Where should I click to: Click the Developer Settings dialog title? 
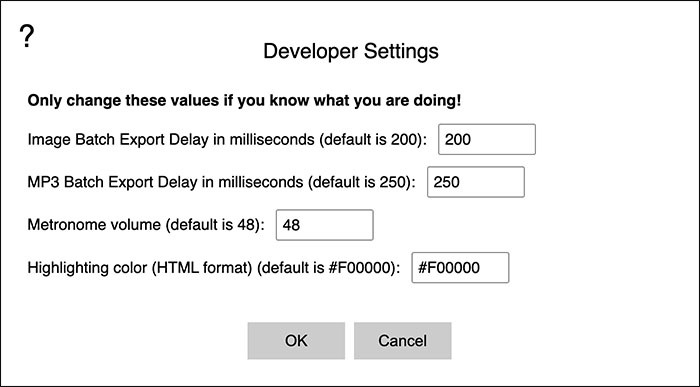click(x=351, y=51)
